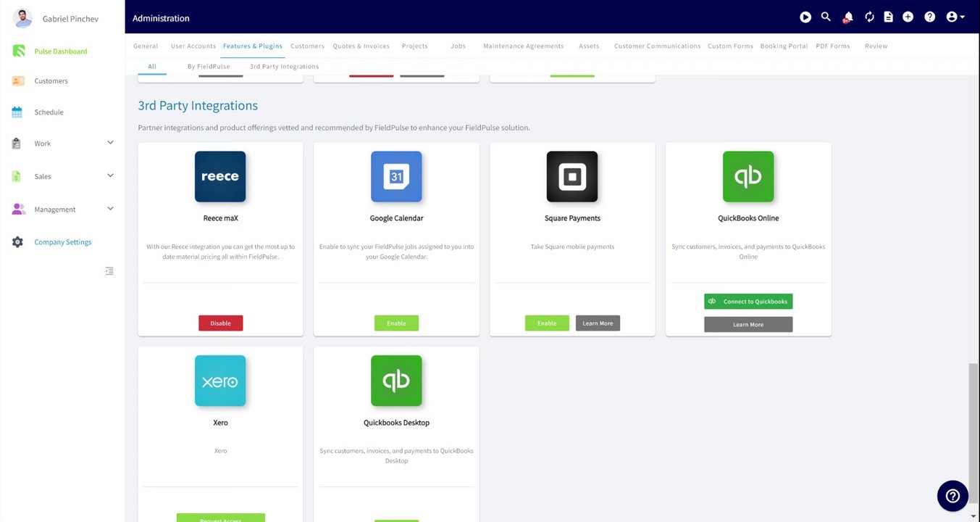Click the Xero card title text

[220, 422]
